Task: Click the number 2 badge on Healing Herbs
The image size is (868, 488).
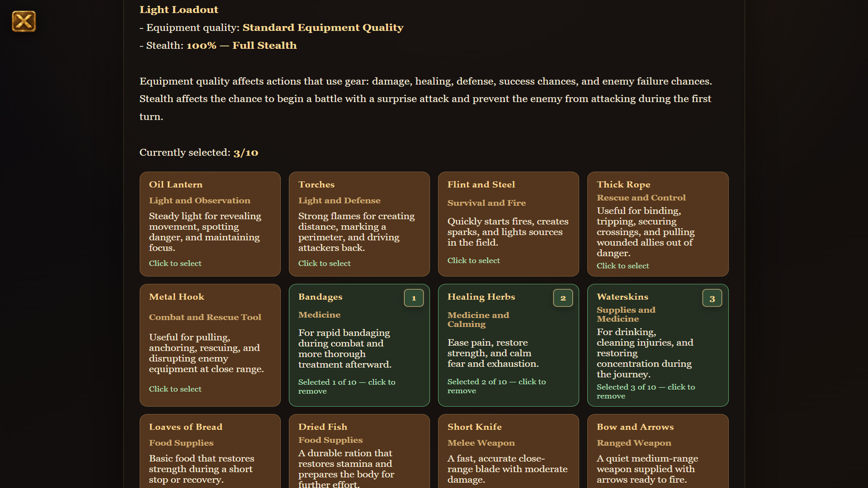Action: [563, 298]
